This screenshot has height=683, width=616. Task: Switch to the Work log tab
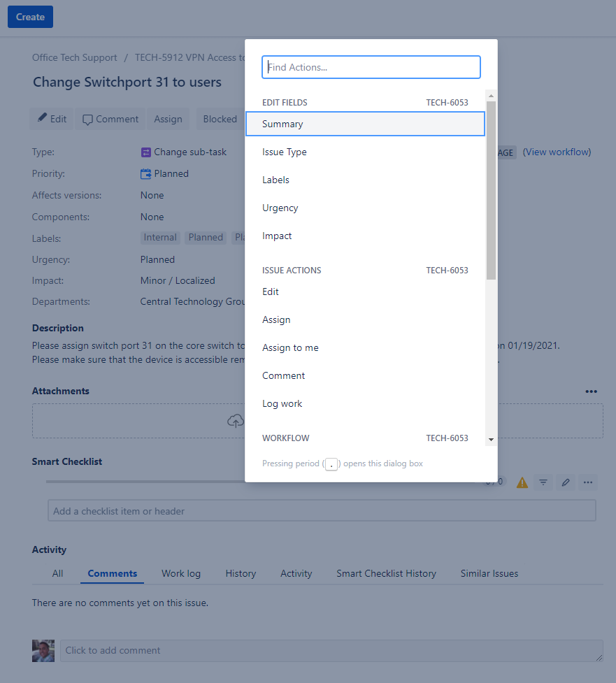pos(181,573)
